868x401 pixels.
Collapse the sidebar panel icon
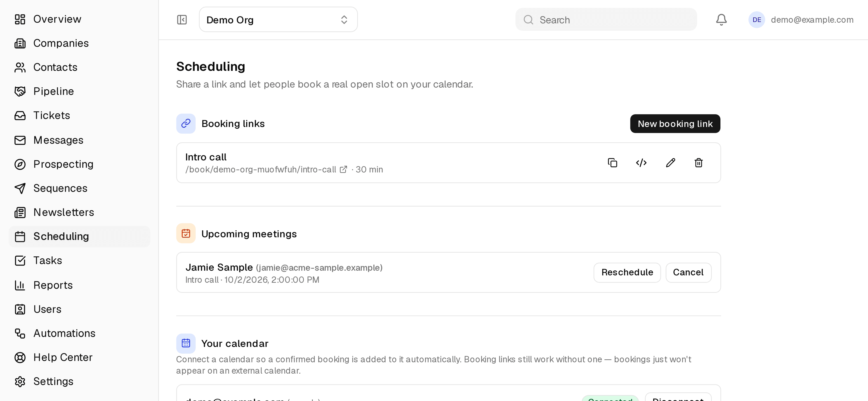click(x=182, y=19)
